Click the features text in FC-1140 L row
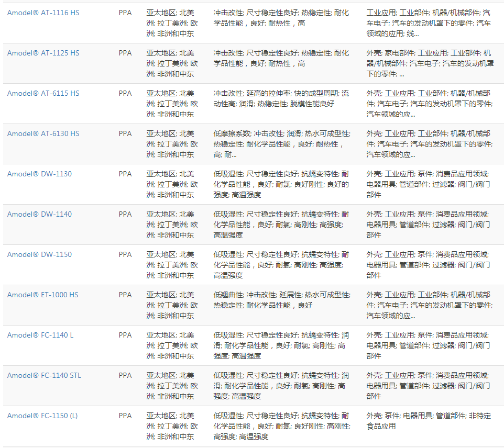504x448 pixels. pyautogui.click(x=281, y=345)
